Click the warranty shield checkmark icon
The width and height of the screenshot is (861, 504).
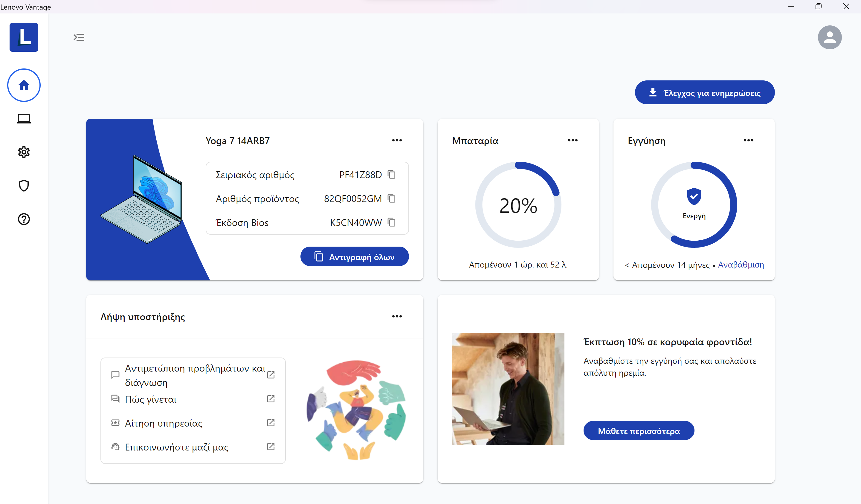pyautogui.click(x=694, y=196)
